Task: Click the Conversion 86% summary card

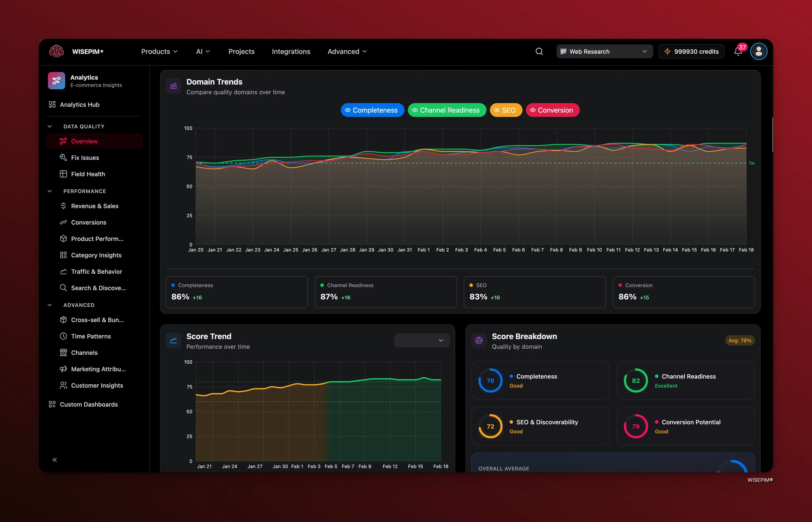Action: click(683, 292)
